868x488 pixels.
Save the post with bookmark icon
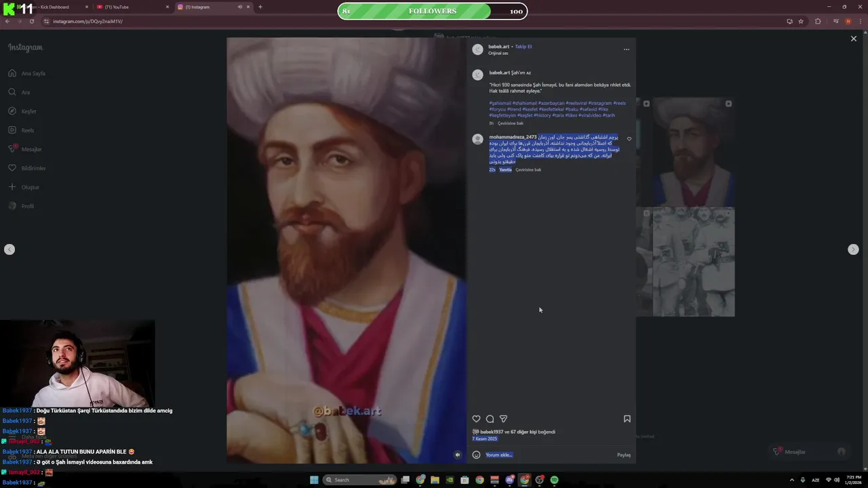[x=627, y=419]
